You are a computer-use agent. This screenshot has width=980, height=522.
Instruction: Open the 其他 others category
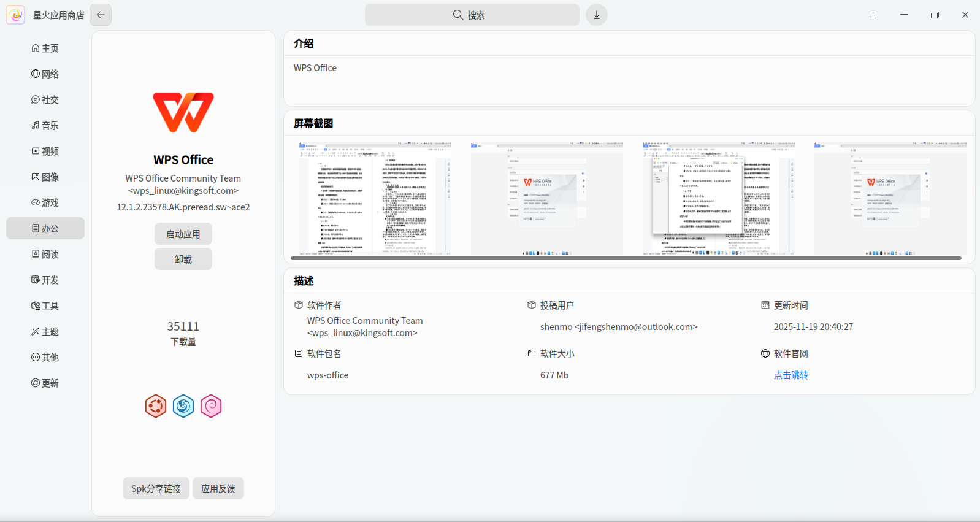click(x=45, y=357)
